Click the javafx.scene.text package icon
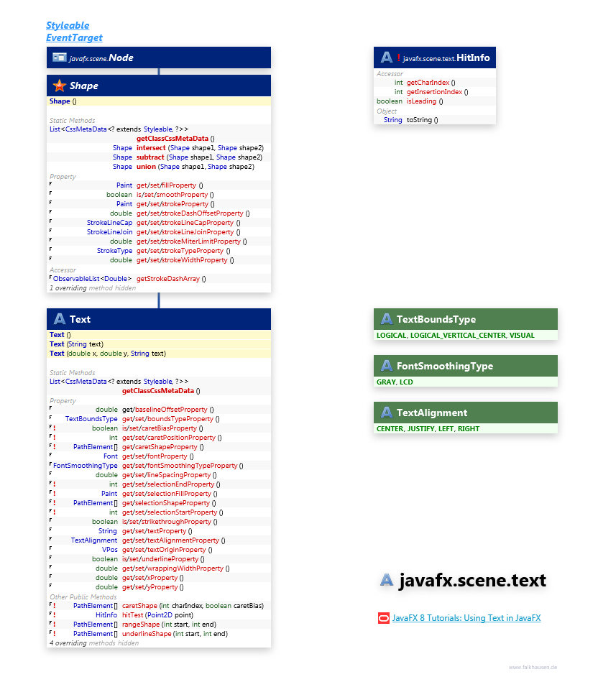 point(387,581)
